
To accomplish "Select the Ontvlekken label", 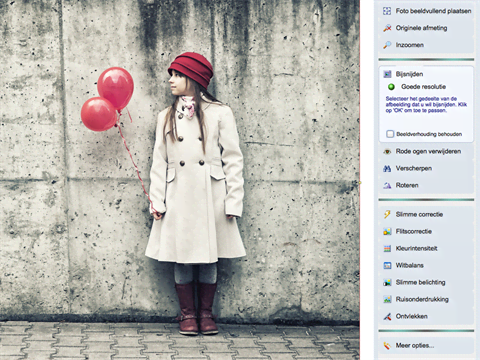I will tap(412, 316).
